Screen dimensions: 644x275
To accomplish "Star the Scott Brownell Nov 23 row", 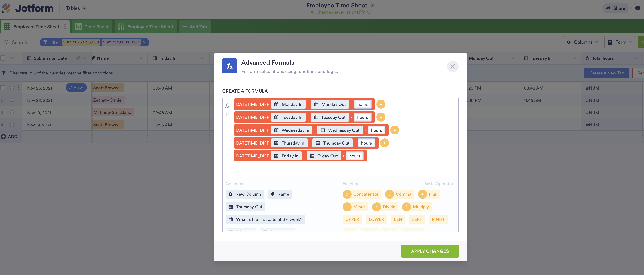I will click(x=12, y=88).
